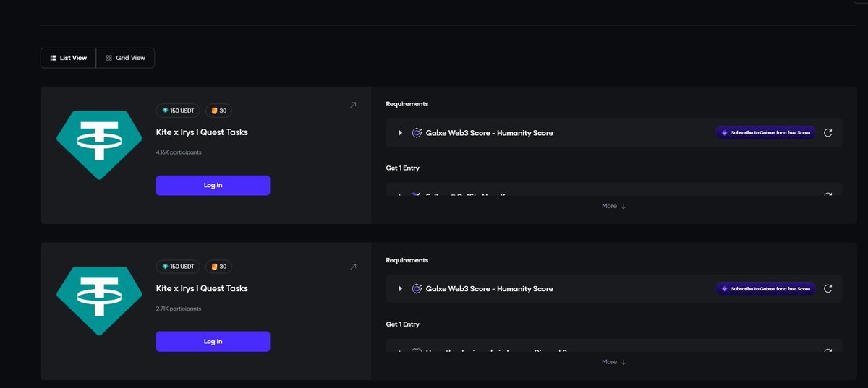This screenshot has height=388, width=868.
Task: Click '2.71K participants' text
Action: (179, 309)
